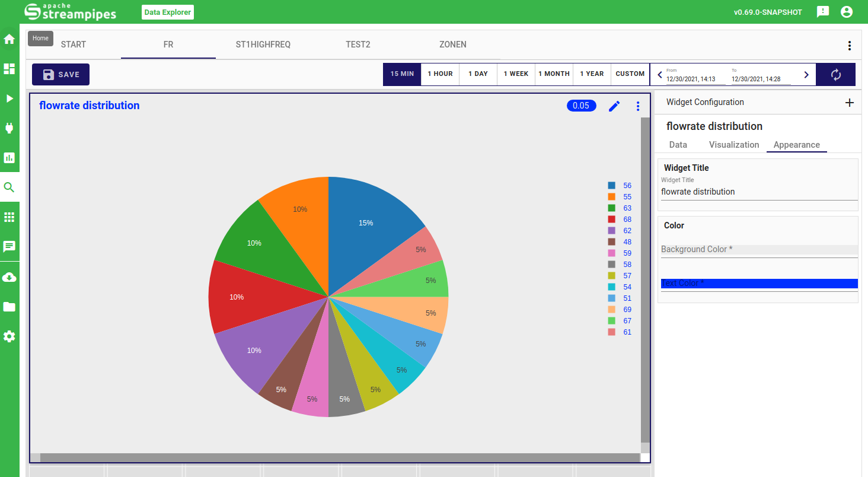Open the widget's three-dot options menu

click(638, 106)
